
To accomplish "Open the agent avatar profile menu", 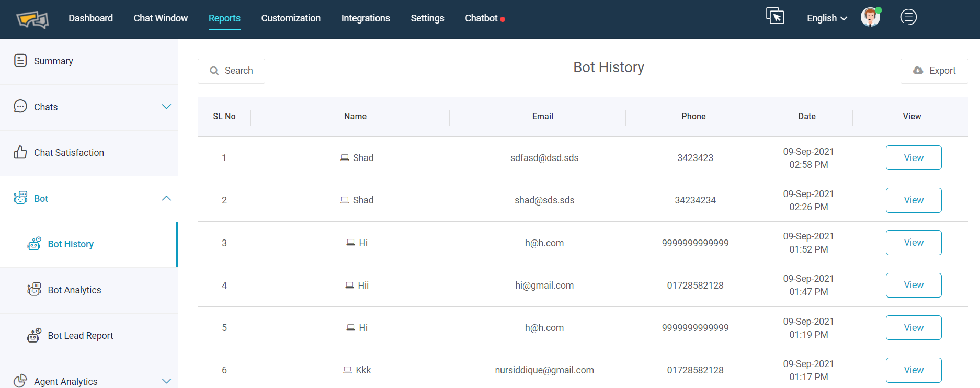I will pos(871,17).
